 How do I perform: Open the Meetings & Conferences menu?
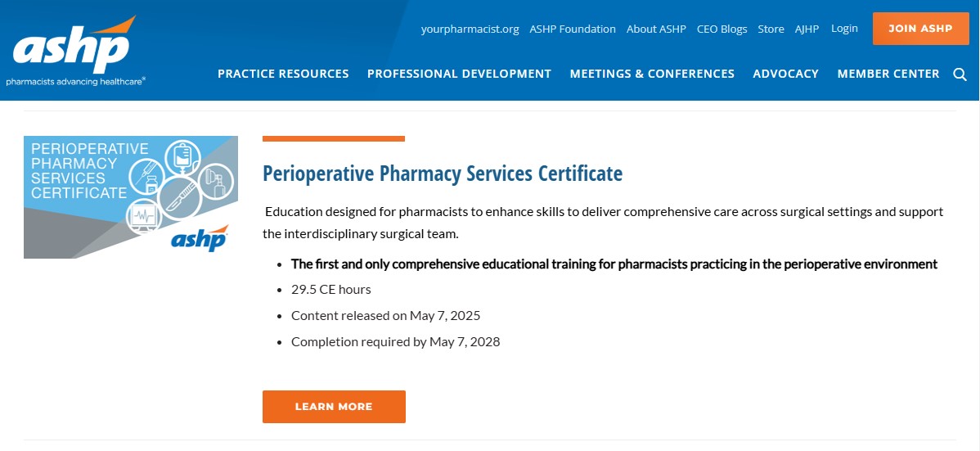(652, 74)
